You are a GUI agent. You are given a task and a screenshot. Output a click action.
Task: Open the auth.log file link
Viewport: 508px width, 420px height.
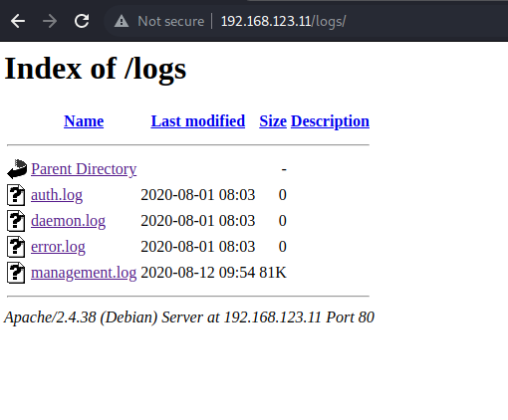[x=57, y=195]
